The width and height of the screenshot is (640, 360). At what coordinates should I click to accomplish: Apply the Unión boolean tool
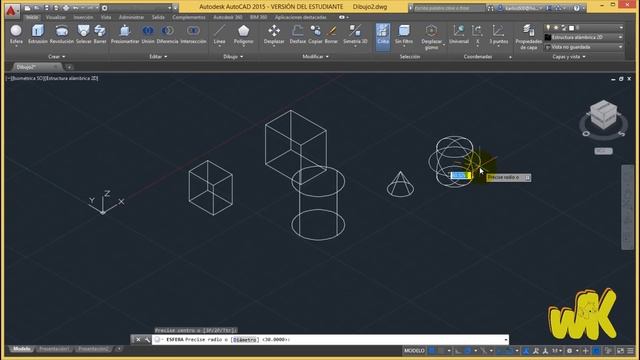point(148,34)
